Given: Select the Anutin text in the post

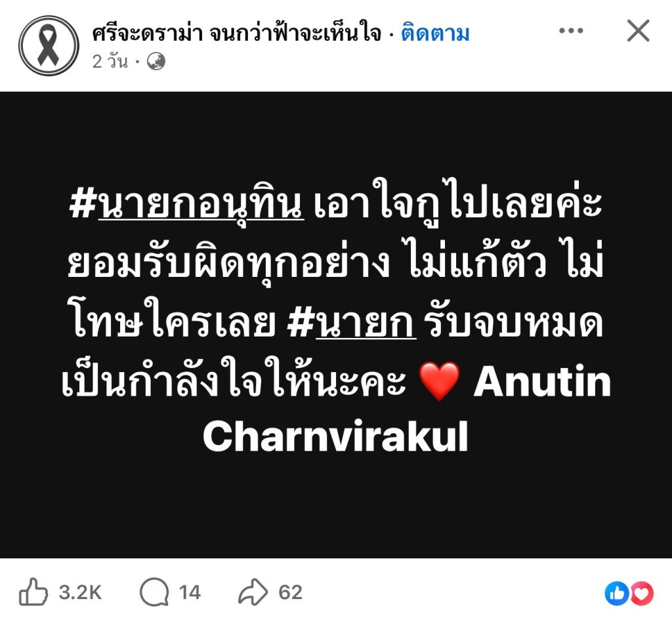Looking at the screenshot, I should 542,382.
